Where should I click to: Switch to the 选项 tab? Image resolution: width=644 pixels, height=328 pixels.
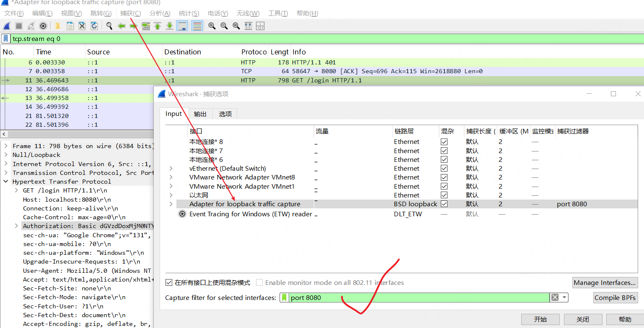click(x=225, y=114)
